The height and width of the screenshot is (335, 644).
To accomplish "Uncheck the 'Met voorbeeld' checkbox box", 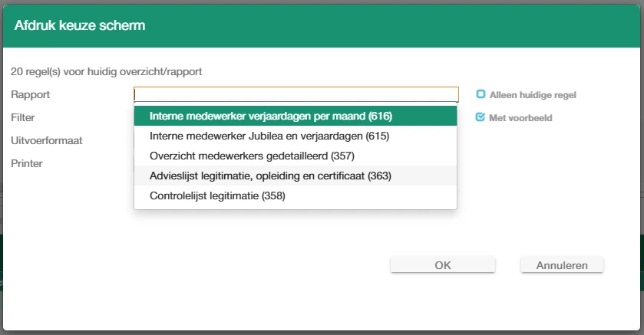I will (x=481, y=117).
